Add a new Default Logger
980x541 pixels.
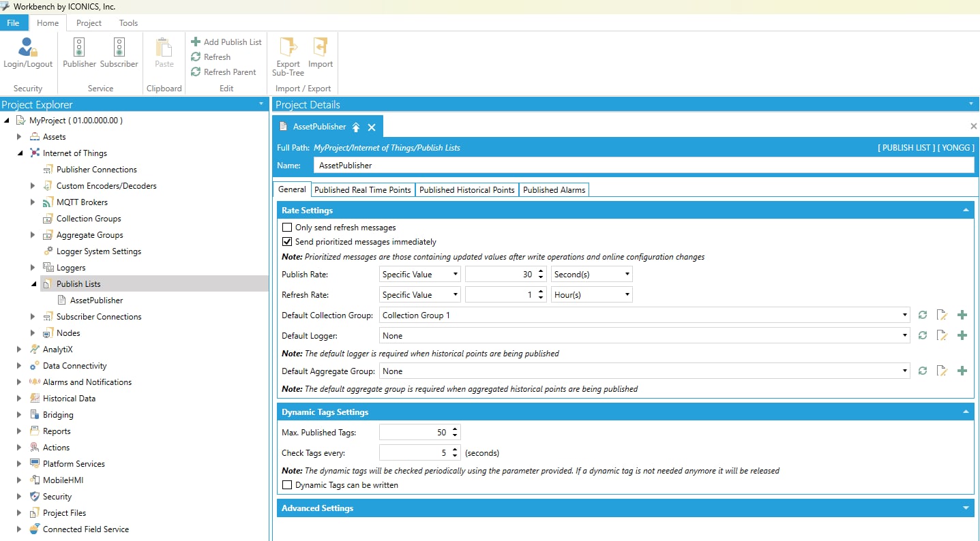pyautogui.click(x=962, y=335)
